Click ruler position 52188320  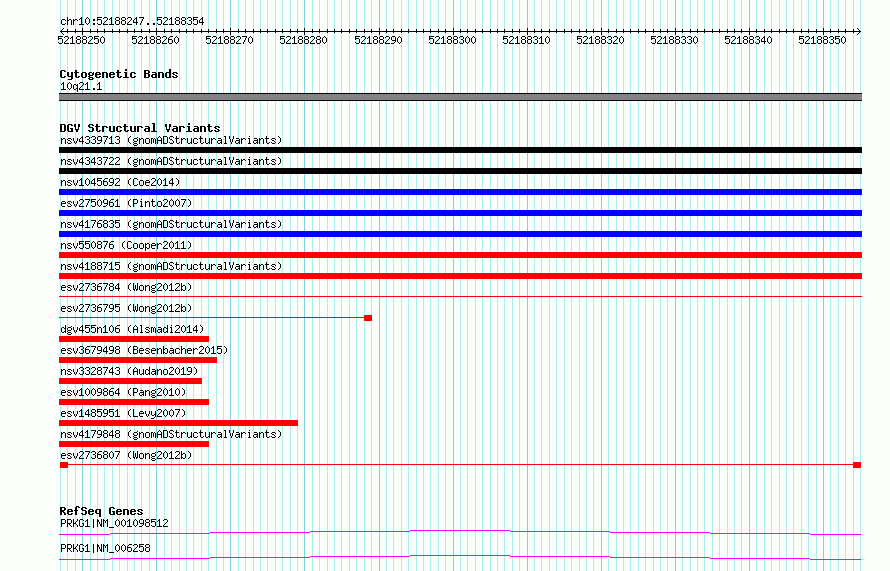pos(600,40)
